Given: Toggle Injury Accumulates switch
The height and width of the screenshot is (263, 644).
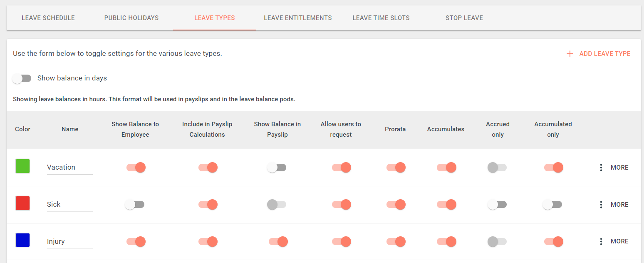Looking at the screenshot, I should point(446,241).
